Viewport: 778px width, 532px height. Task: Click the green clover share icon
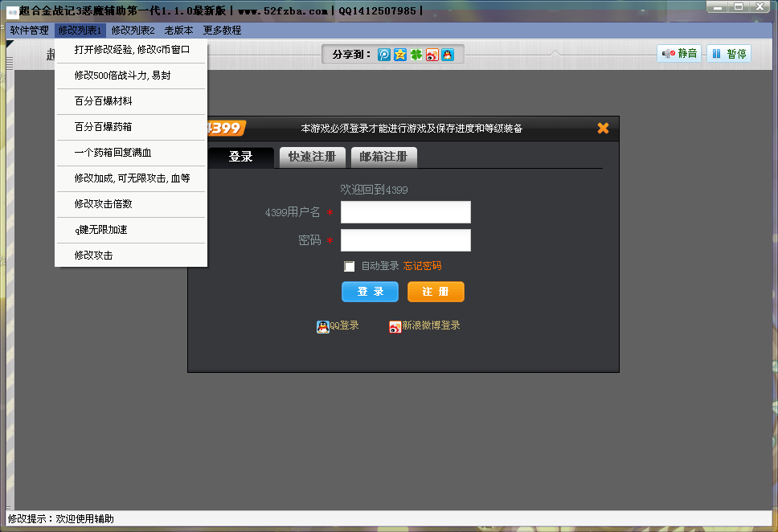coord(416,55)
